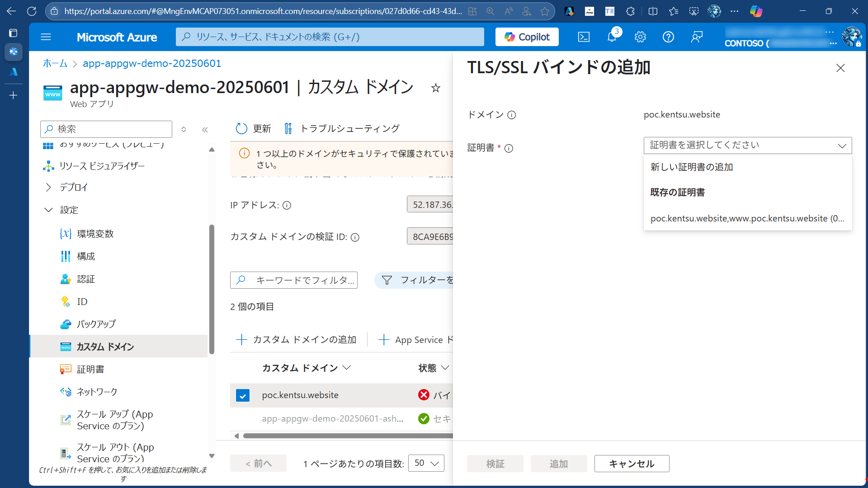Click カスタム ドメインの追加
Image resolution: width=868 pixels, height=488 pixels.
coord(297,339)
